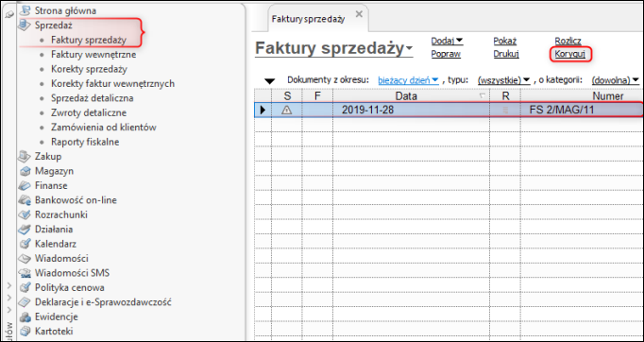This screenshot has height=342, width=644.
Task: Click the R column header
Action: (x=505, y=96)
